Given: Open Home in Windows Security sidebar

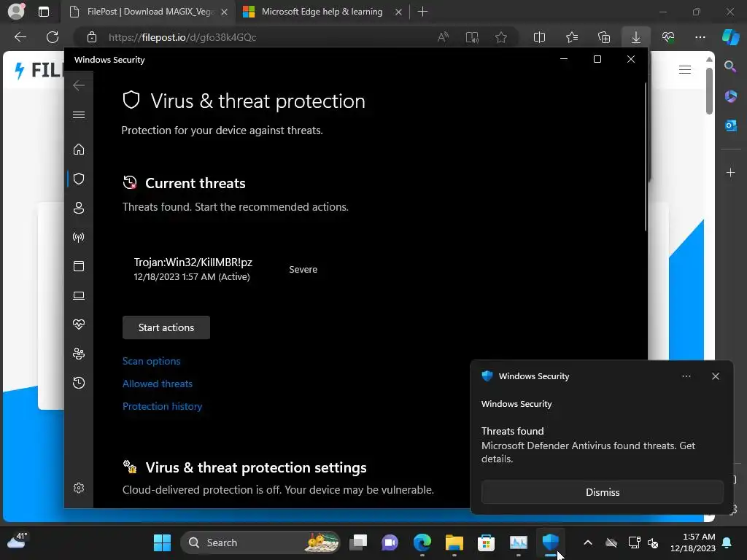Looking at the screenshot, I should click(79, 149).
